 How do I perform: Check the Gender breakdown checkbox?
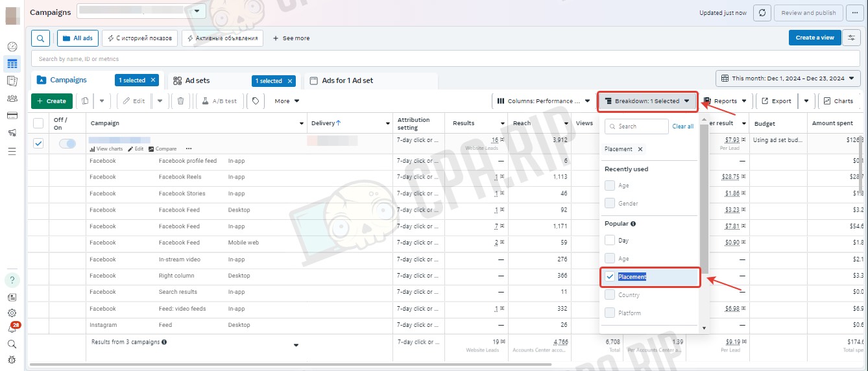click(610, 204)
